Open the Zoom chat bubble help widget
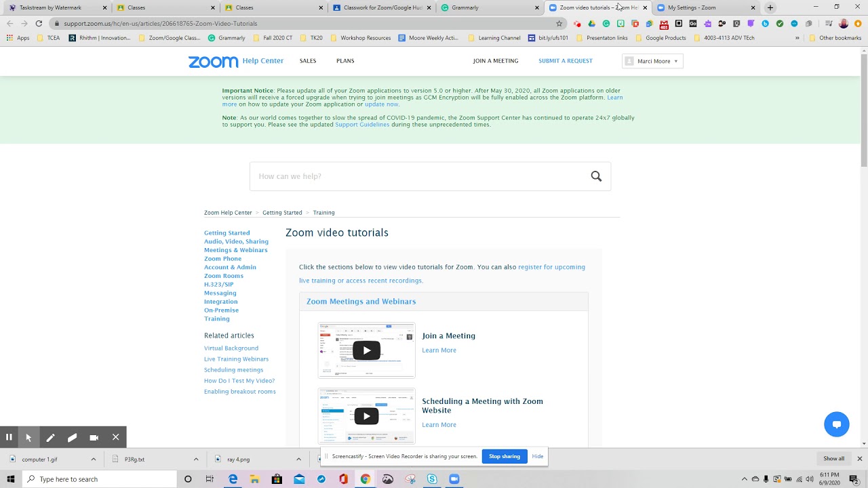This screenshot has height=488, width=868. click(837, 424)
